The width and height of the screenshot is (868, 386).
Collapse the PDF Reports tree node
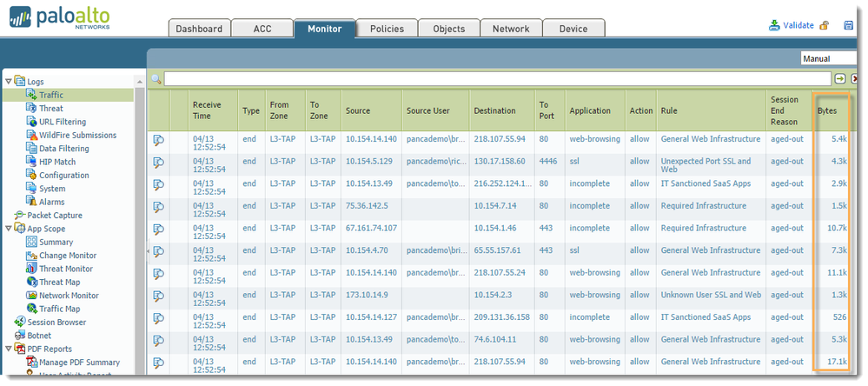pyautogui.click(x=9, y=349)
